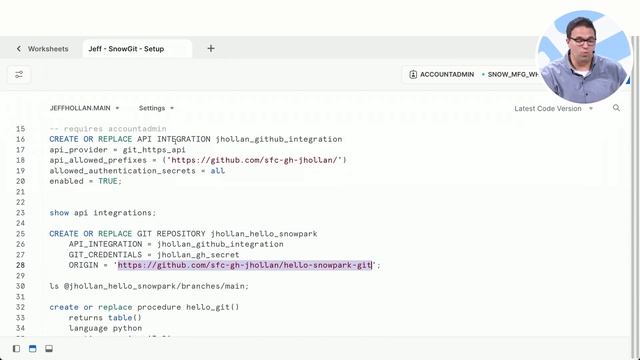The width and height of the screenshot is (640, 360).
Task: Click line 16 CREATE OR REPLACE API INTEGRATION
Action: point(196,139)
